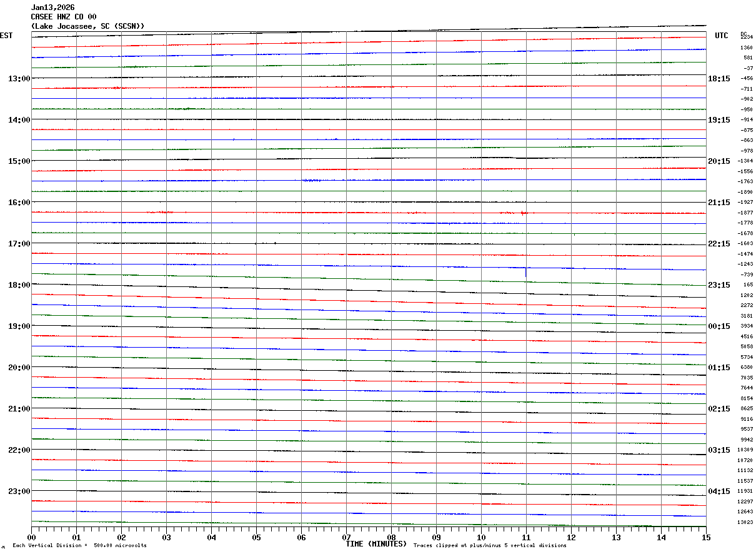Click the "00:15" UTC time label
The height and width of the screenshot is (554, 756).
click(719, 326)
